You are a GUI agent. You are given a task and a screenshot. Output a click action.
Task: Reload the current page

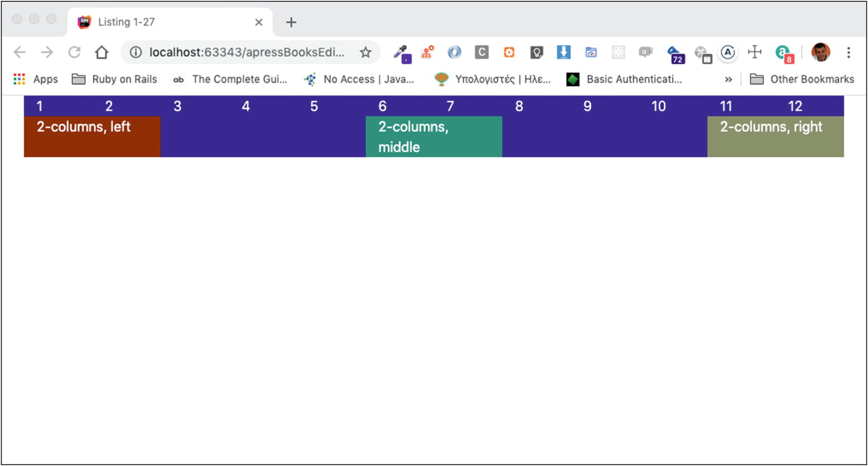click(x=74, y=52)
